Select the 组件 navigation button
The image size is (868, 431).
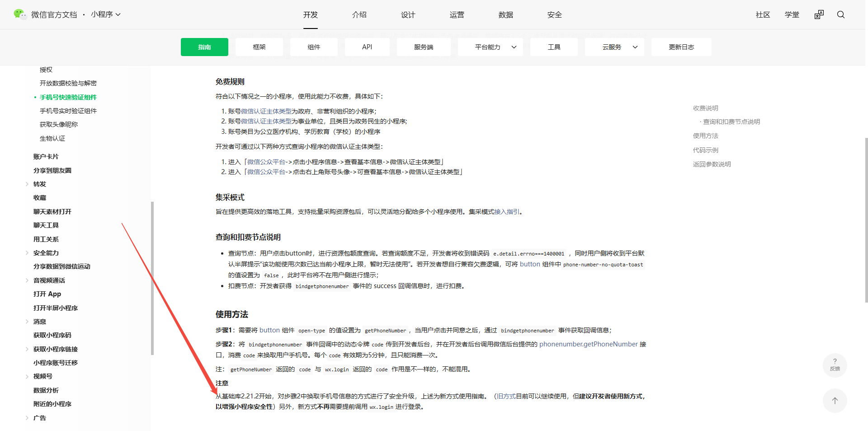coord(314,47)
